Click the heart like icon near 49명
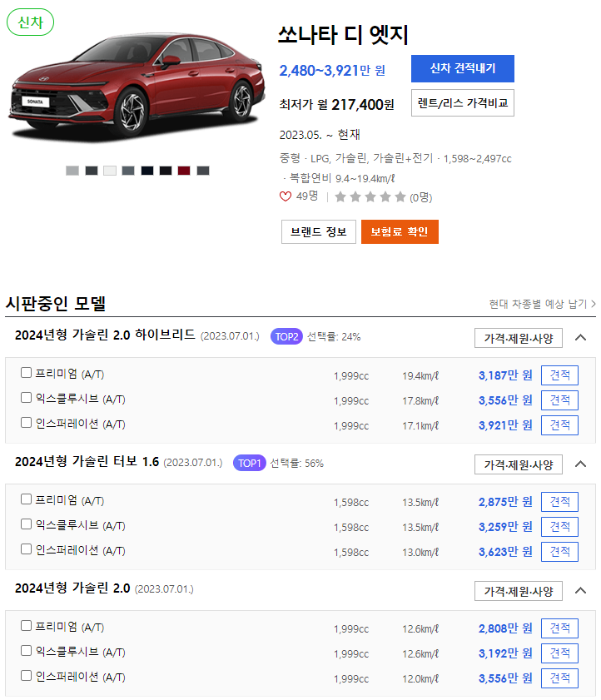 coord(286,196)
